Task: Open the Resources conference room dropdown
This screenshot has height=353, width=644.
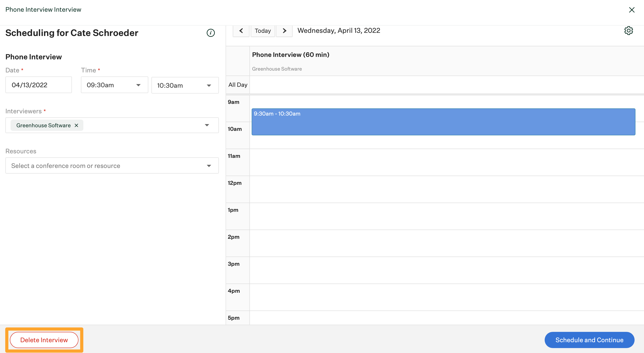Action: point(112,166)
